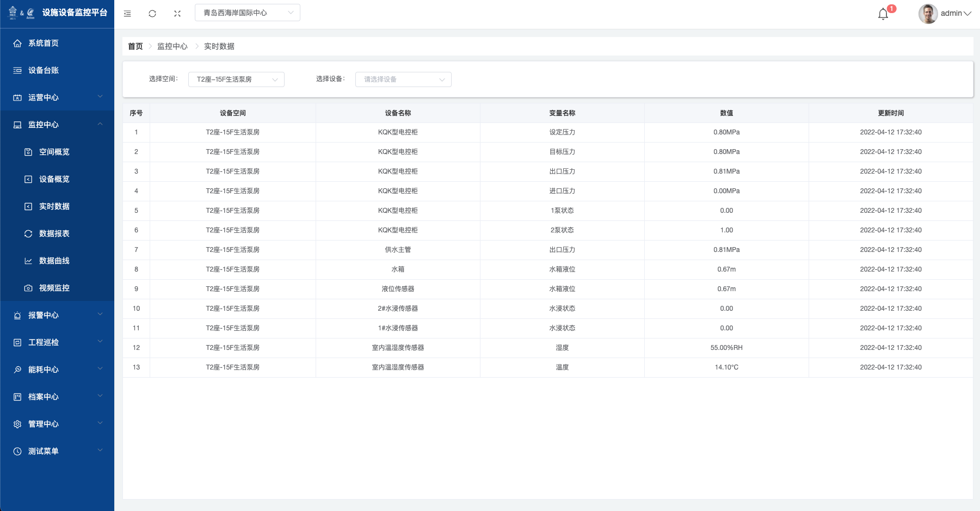Click the 系统首页 home icon
This screenshot has width=980, height=511.
coord(17,43)
